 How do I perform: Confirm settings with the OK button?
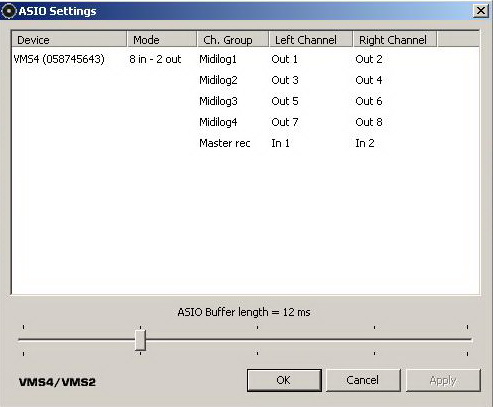284,380
